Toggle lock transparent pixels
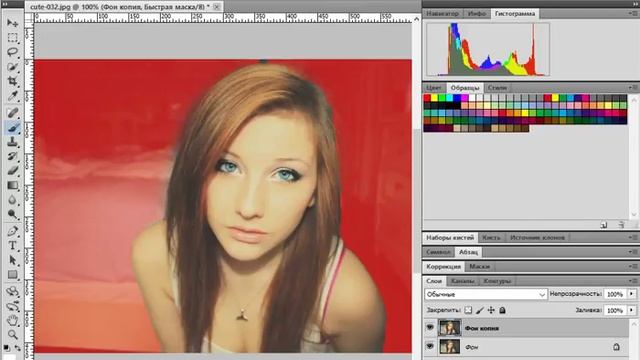Screen dimensions: 640x360 [x=468, y=311]
